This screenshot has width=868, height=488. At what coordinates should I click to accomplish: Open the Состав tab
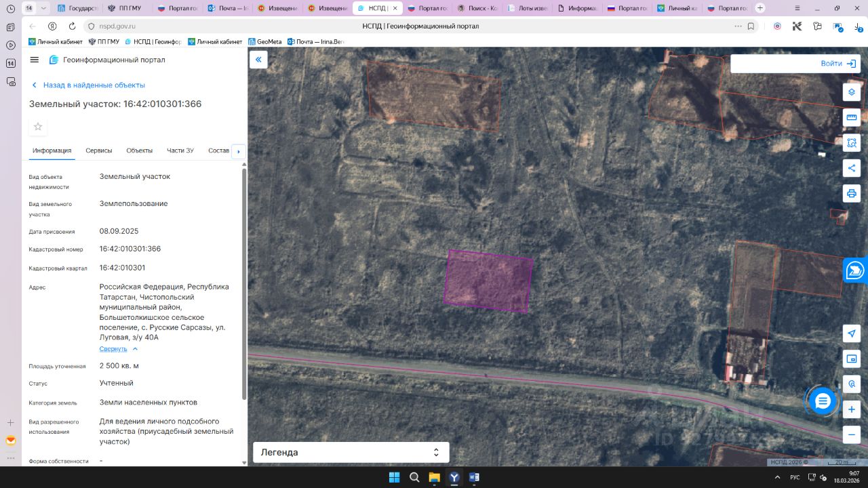click(219, 150)
